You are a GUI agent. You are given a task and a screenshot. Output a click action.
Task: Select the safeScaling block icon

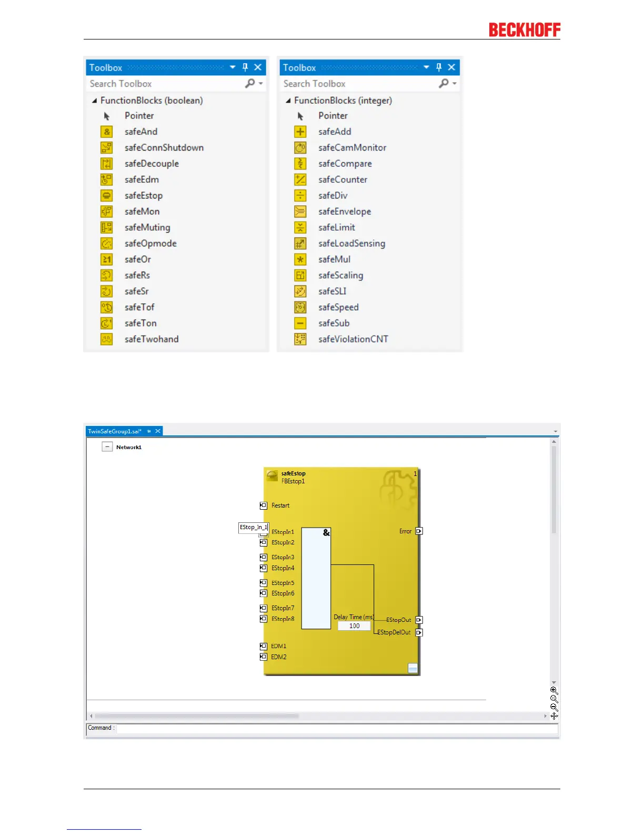click(x=300, y=275)
